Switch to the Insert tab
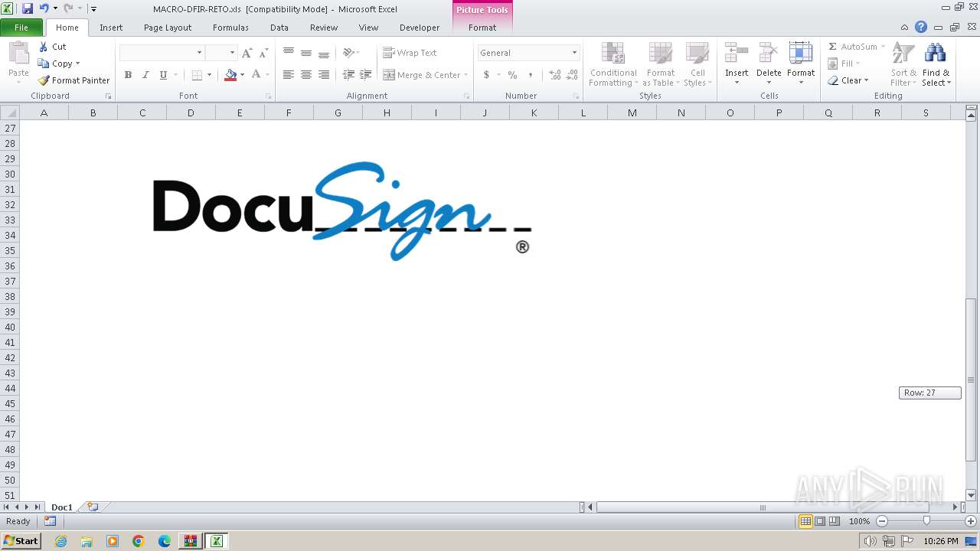Viewport: 980px width, 551px height. tap(111, 28)
